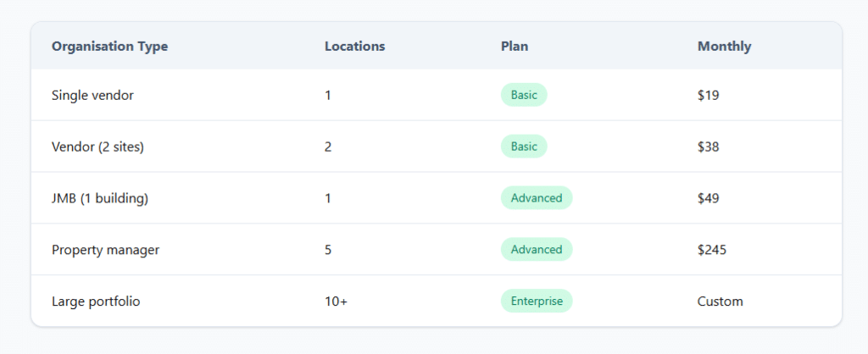Click the Advanced badge for Property manager
Image resolution: width=868 pixels, height=354 pixels.
537,250
